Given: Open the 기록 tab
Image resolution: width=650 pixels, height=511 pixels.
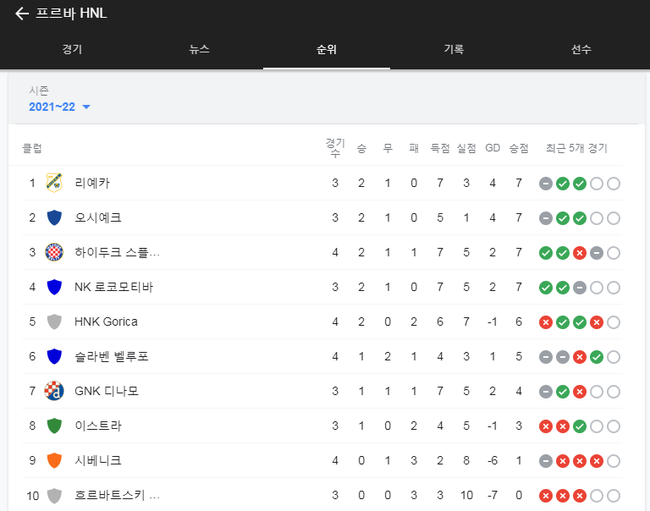Looking at the screenshot, I should tap(454, 49).
